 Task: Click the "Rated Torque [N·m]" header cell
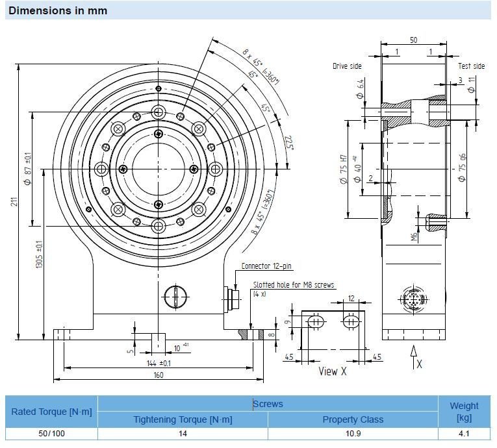(x=51, y=412)
